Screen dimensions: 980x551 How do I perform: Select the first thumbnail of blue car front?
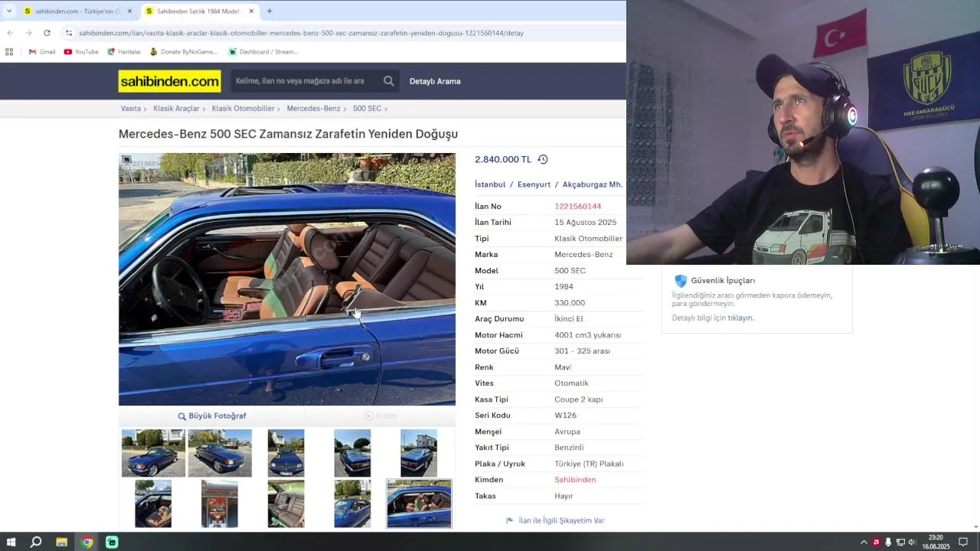click(153, 453)
